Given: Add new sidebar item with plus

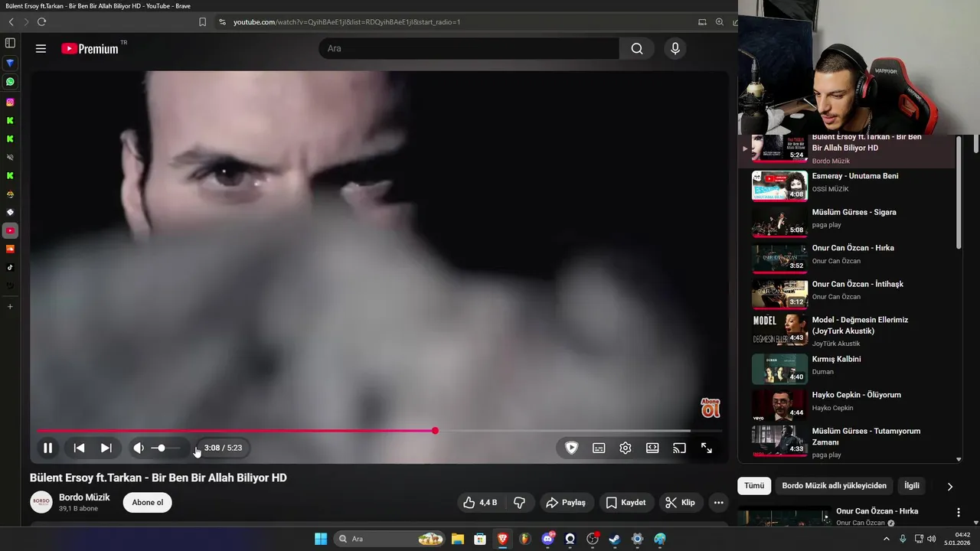Looking at the screenshot, I should [x=10, y=306].
